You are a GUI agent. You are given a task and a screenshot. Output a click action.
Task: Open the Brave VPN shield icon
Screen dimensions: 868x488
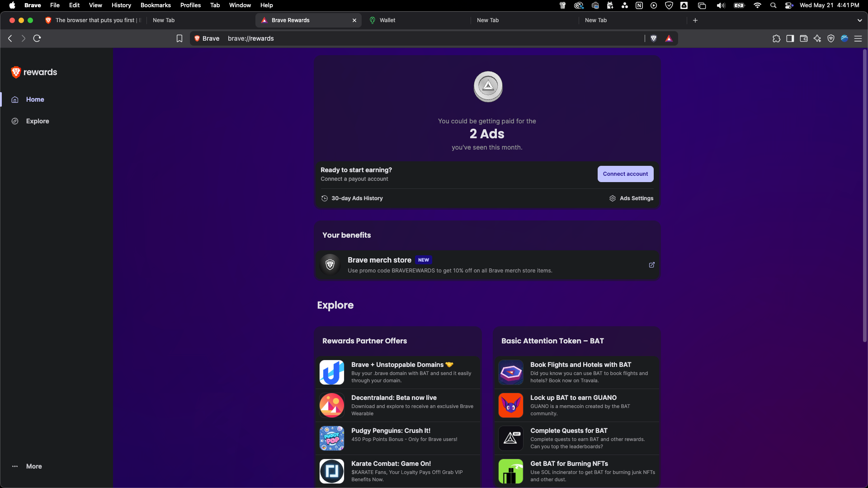coord(831,38)
